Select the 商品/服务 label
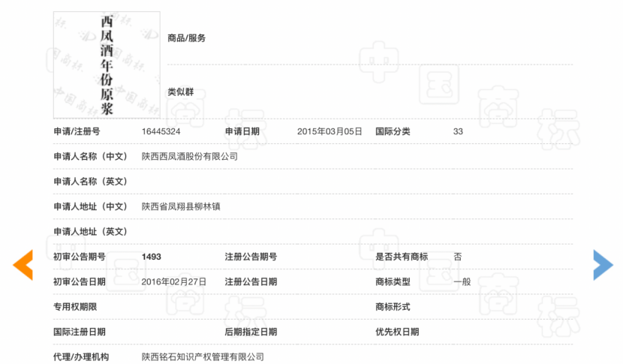This screenshot has height=364, width=623. 186,38
